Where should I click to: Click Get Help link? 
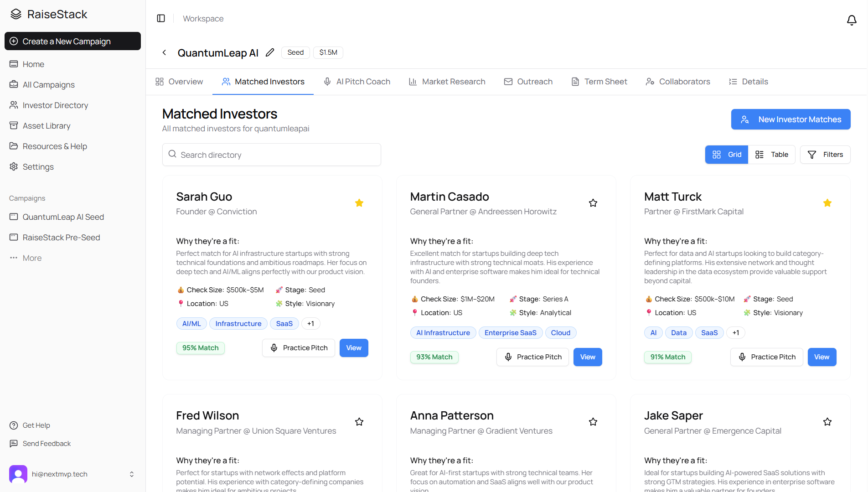click(x=30, y=425)
